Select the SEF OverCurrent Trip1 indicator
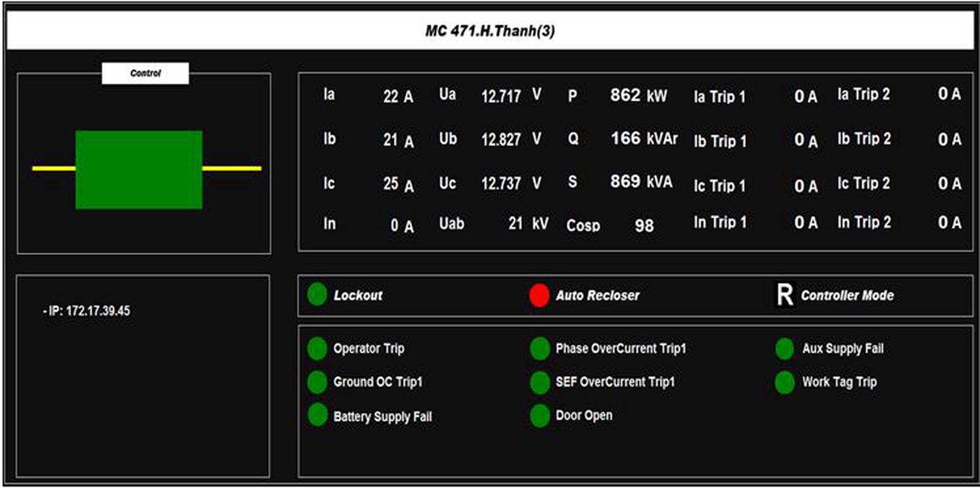This screenshot has height=488, width=980. pyautogui.click(x=540, y=383)
